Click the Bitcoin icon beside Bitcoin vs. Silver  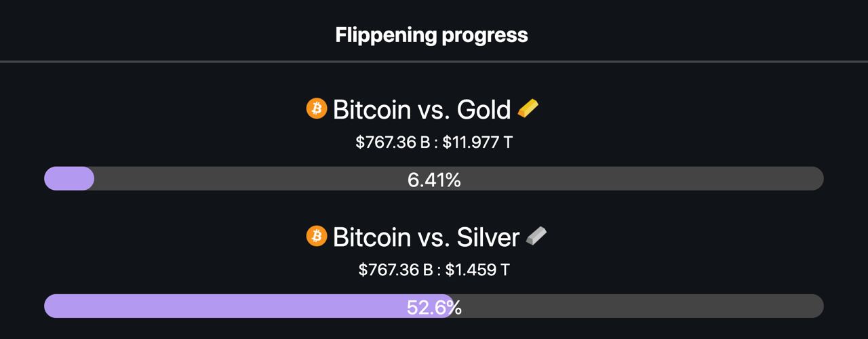tap(317, 236)
